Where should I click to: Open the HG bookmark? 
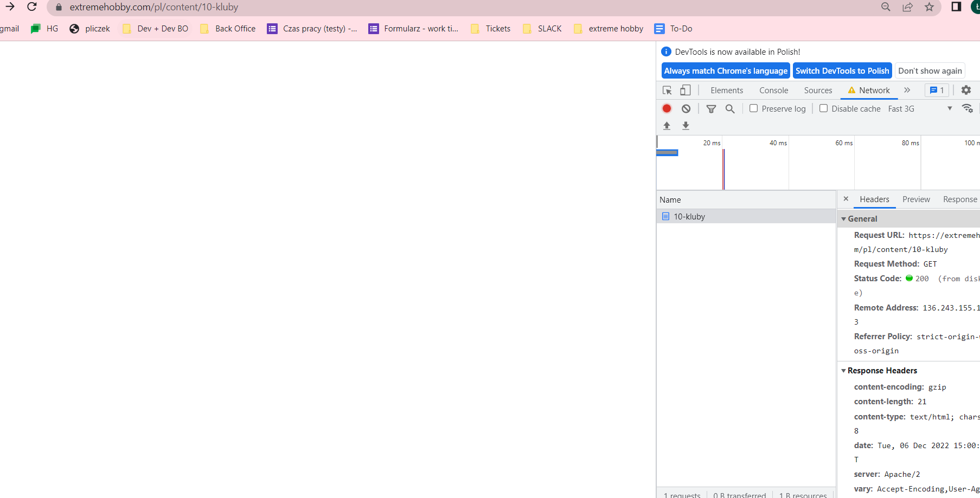tap(44, 29)
